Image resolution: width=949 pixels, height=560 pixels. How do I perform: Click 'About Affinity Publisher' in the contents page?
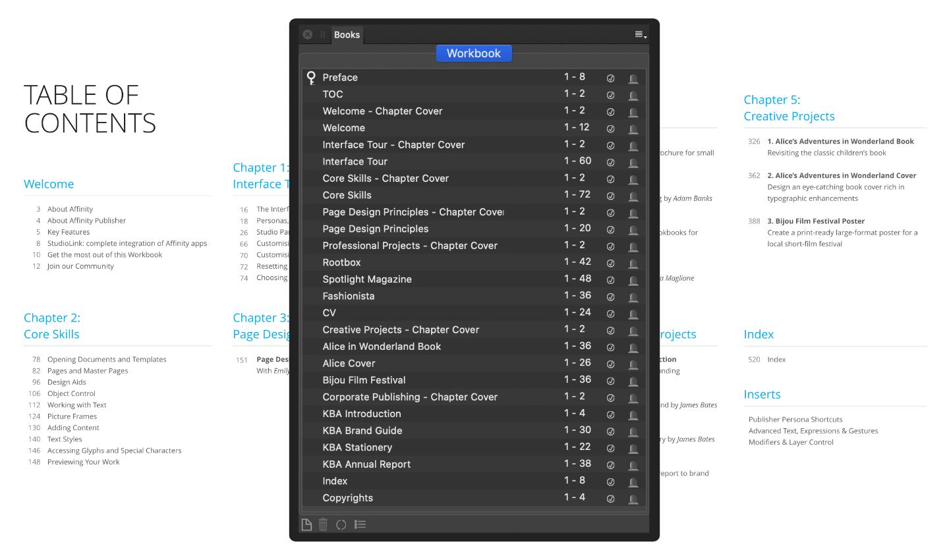86,221
